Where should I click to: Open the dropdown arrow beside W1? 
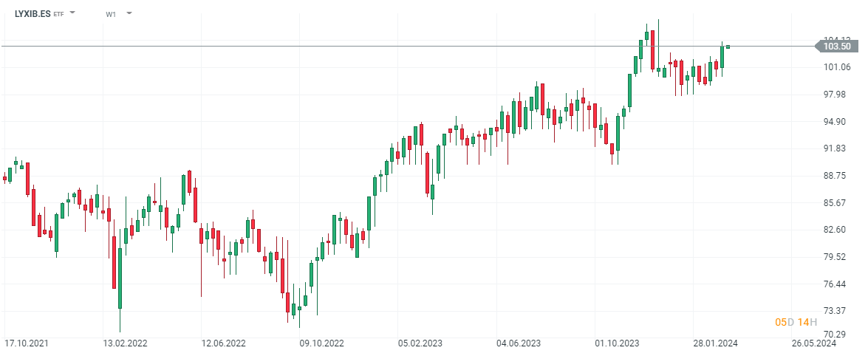(x=129, y=13)
